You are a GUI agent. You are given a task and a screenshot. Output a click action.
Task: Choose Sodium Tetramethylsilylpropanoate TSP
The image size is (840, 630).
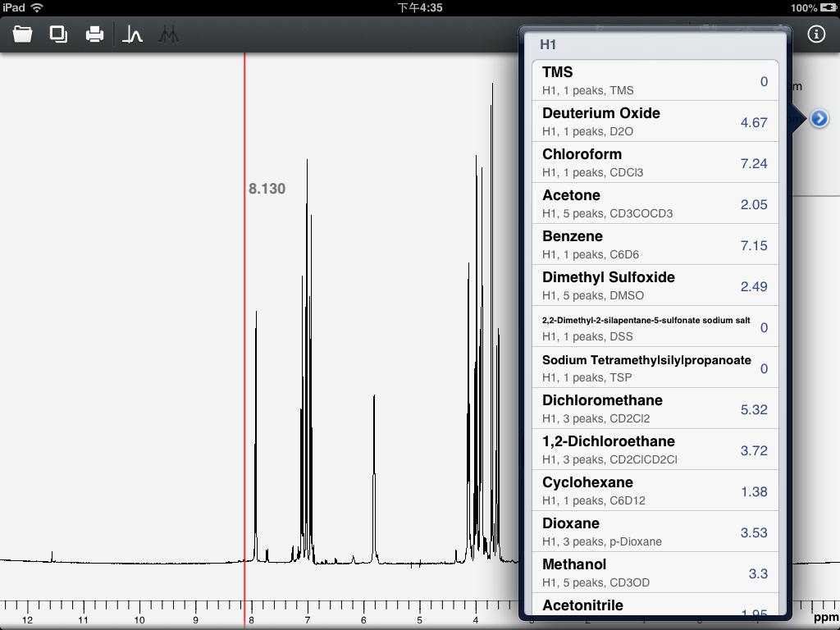(655, 367)
